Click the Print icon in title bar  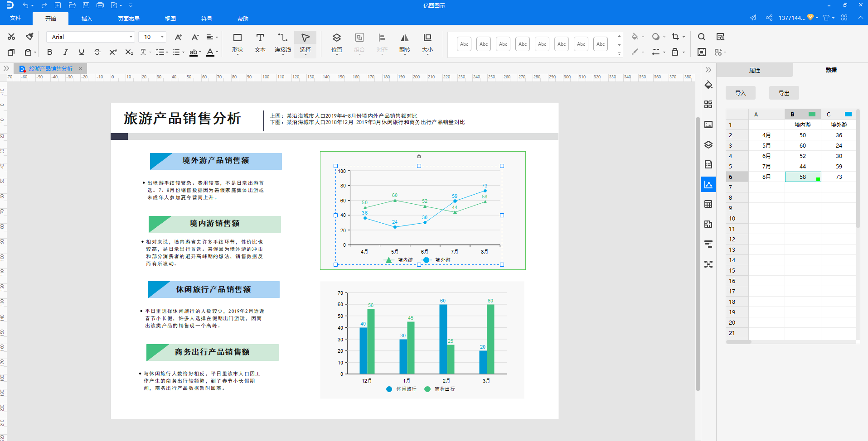click(x=100, y=5)
